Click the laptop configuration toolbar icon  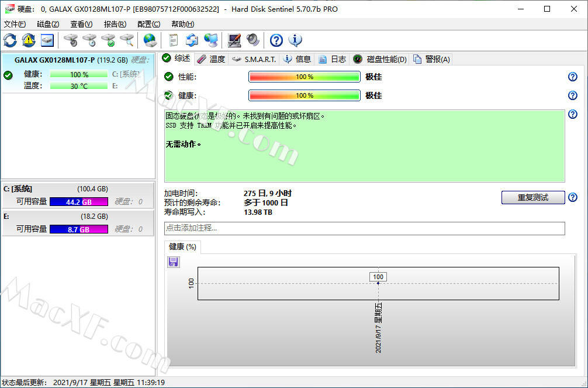click(234, 40)
